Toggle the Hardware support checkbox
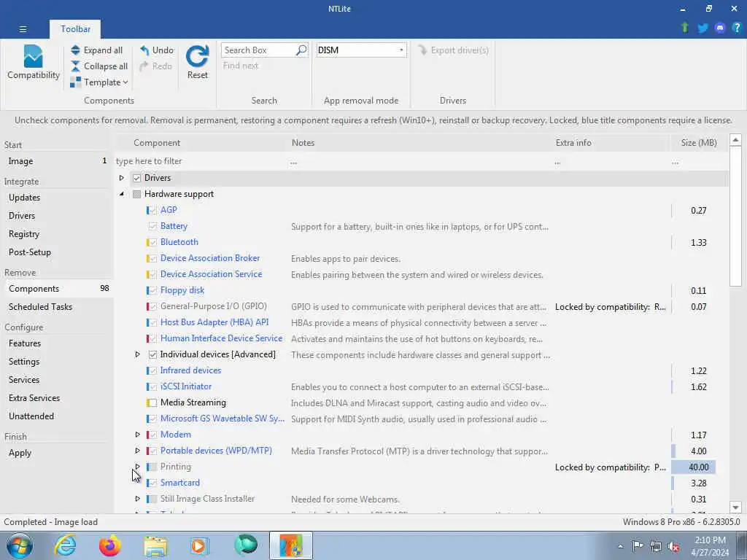 (136, 194)
